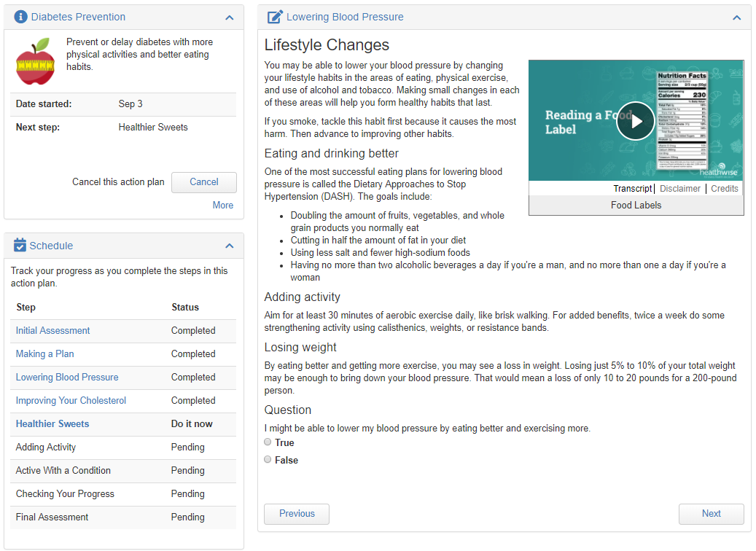Click the Completed status for Initial Assessment
756x551 pixels.
[193, 331]
